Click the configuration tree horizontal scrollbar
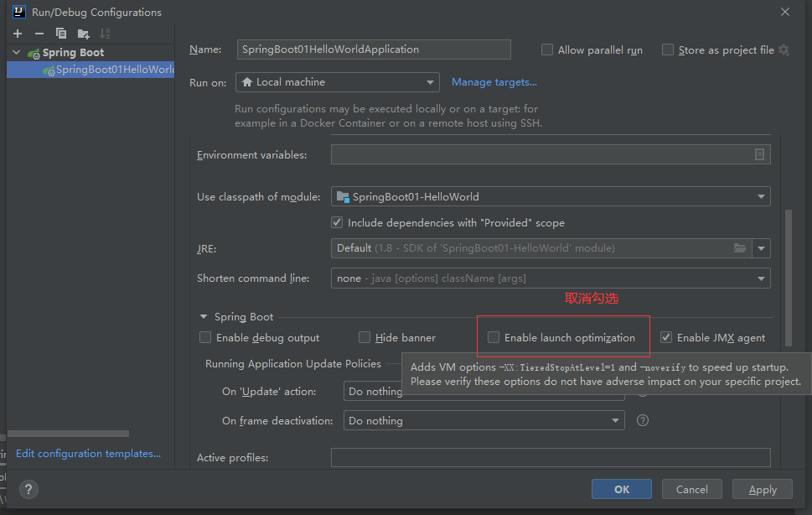The height and width of the screenshot is (515, 812). pyautogui.click(x=69, y=434)
